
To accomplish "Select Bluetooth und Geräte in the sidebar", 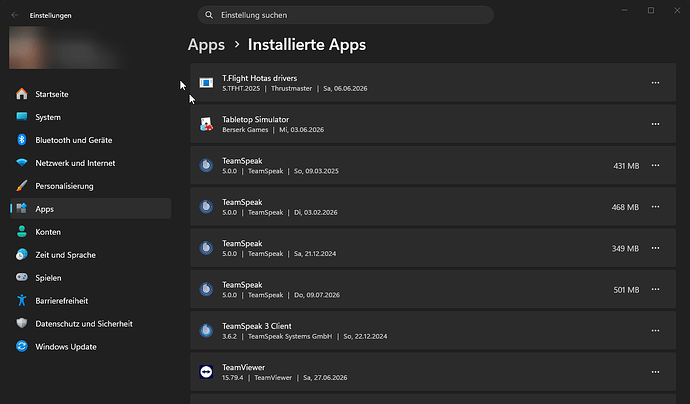I will (90, 140).
